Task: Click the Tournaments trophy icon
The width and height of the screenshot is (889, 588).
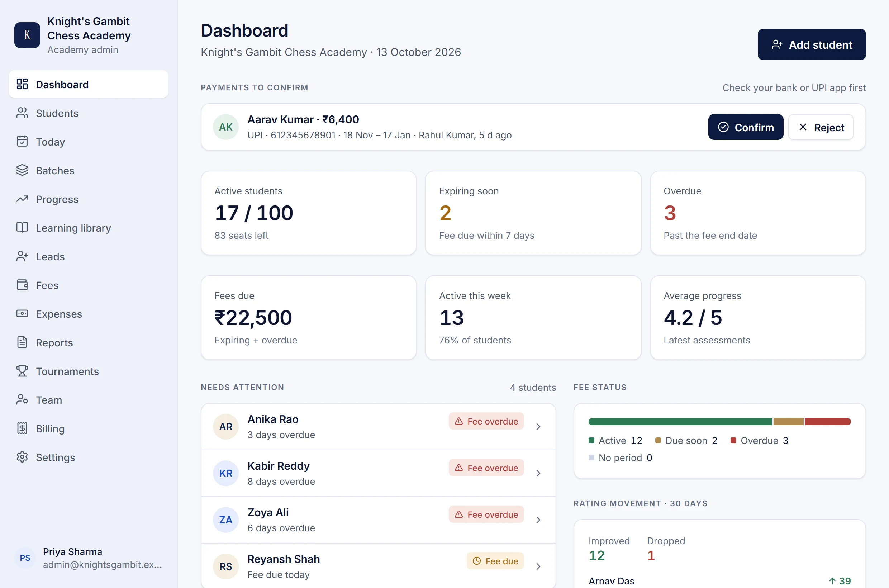Action: coord(22,371)
